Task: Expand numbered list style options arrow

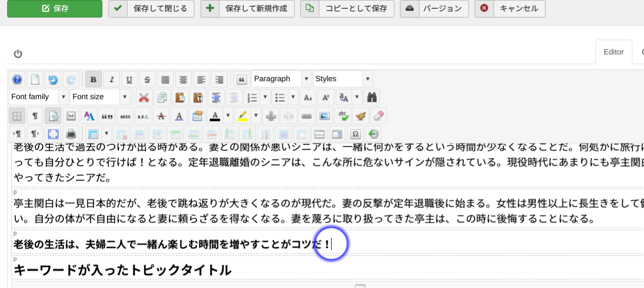Action: tap(265, 97)
